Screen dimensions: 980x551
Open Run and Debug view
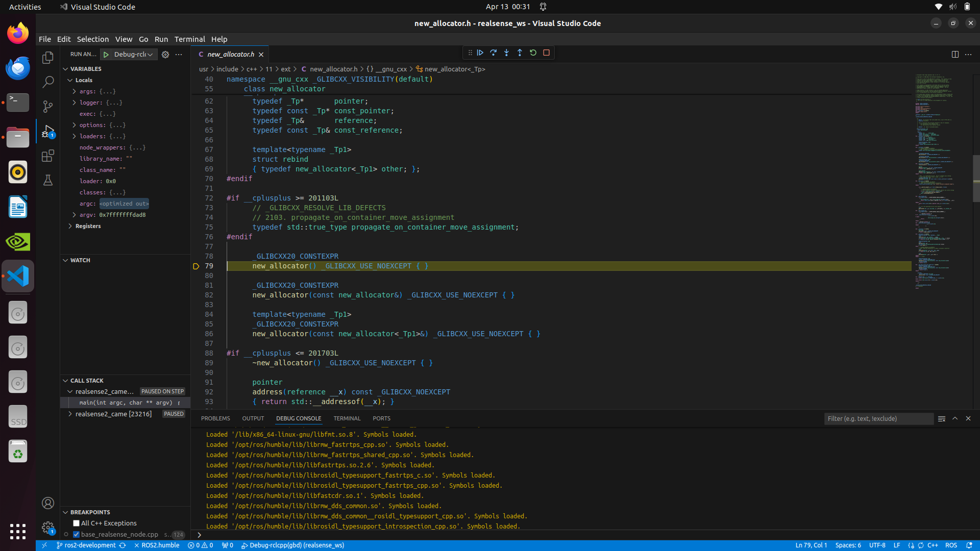(48, 132)
